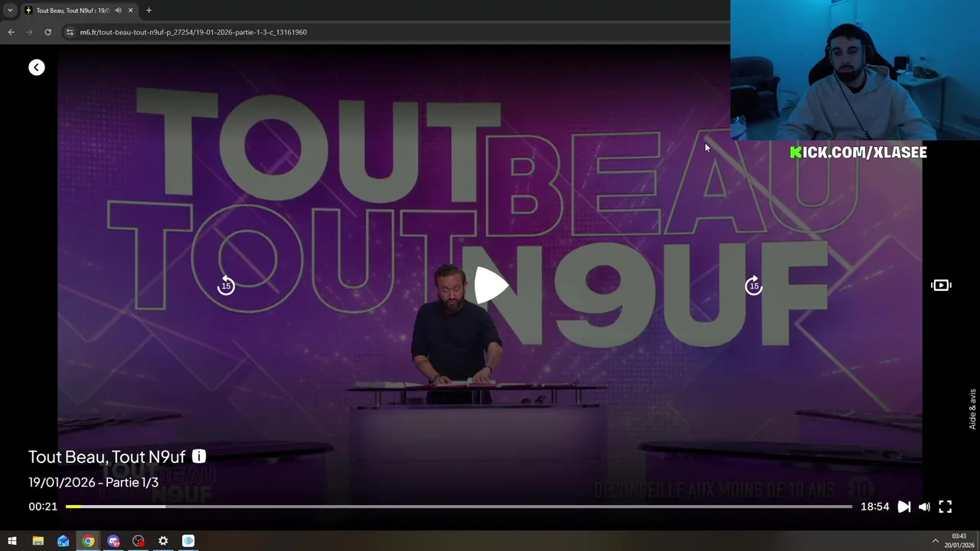Click the back arrow on the video player
Screen dimensions: 980x551
(37, 67)
